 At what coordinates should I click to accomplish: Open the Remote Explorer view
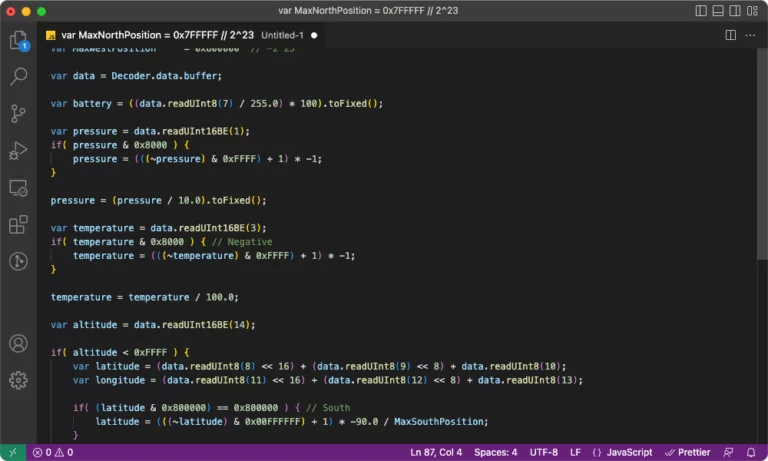click(x=18, y=188)
